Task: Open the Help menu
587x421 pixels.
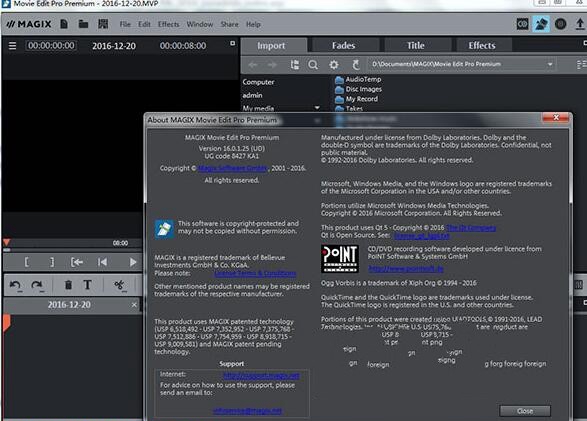Action: point(253,24)
